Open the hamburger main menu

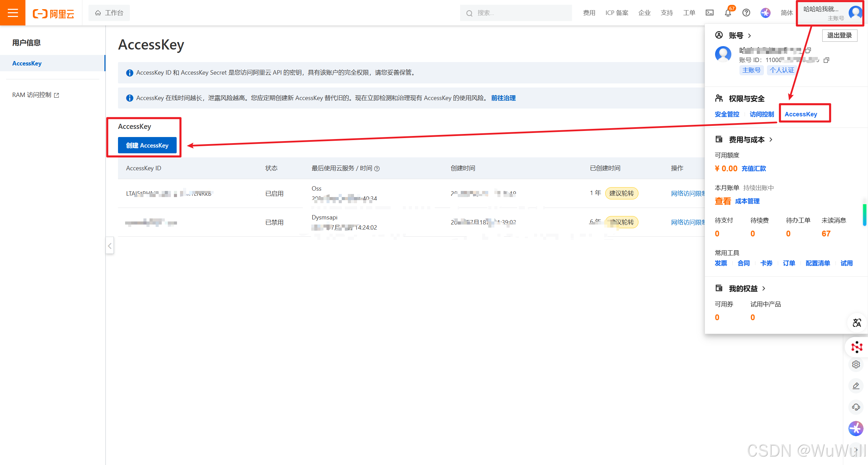13,13
